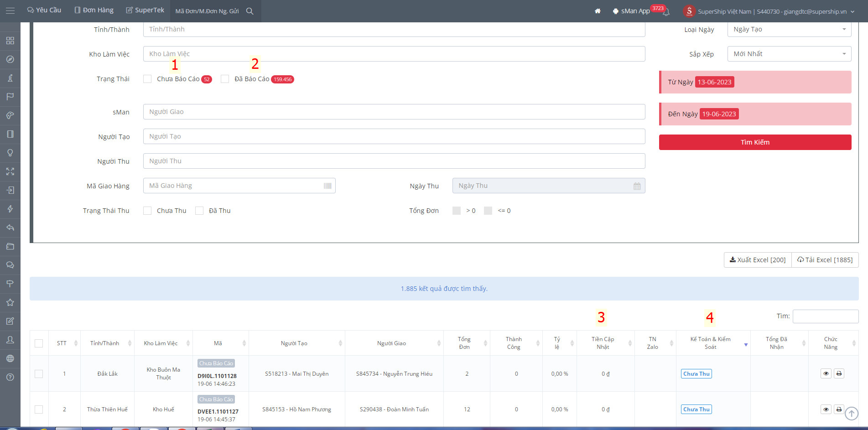Image resolution: width=868 pixels, height=430 pixels.
Task: Click the home icon in the top bar
Action: click(598, 11)
